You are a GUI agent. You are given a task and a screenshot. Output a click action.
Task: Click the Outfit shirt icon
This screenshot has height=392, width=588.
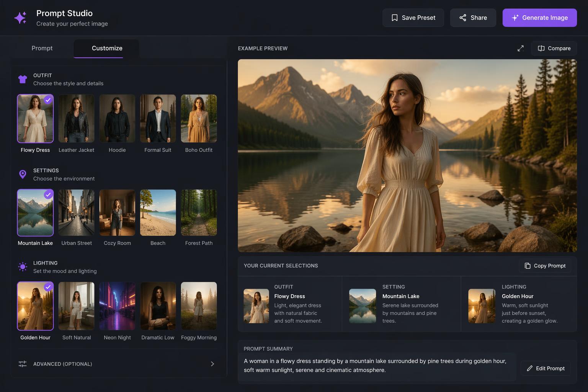pos(23,79)
